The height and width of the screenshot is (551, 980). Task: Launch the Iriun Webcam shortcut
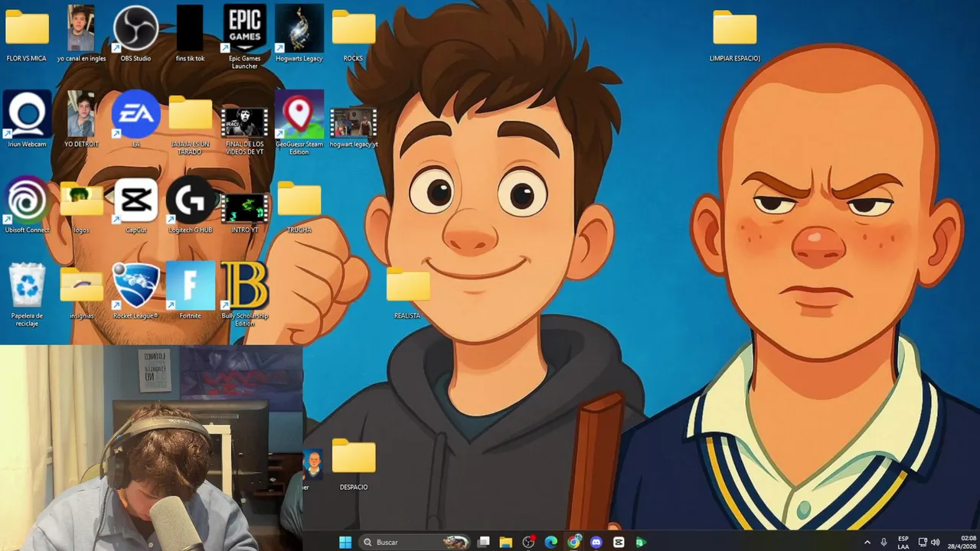tap(27, 119)
